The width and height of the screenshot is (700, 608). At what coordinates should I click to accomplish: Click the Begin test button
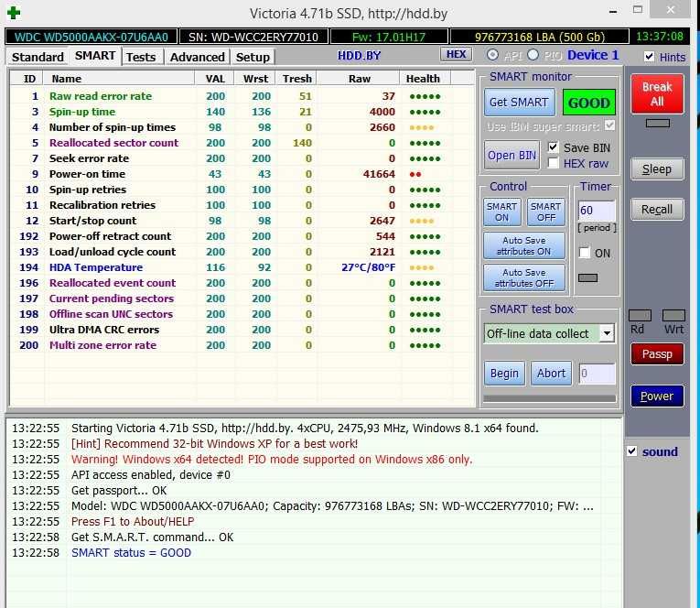point(504,373)
